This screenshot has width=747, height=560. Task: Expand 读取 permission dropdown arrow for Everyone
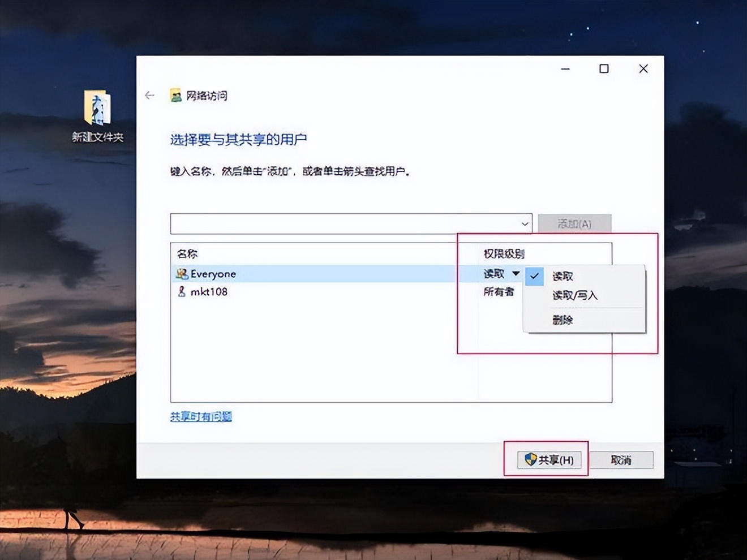point(516,273)
